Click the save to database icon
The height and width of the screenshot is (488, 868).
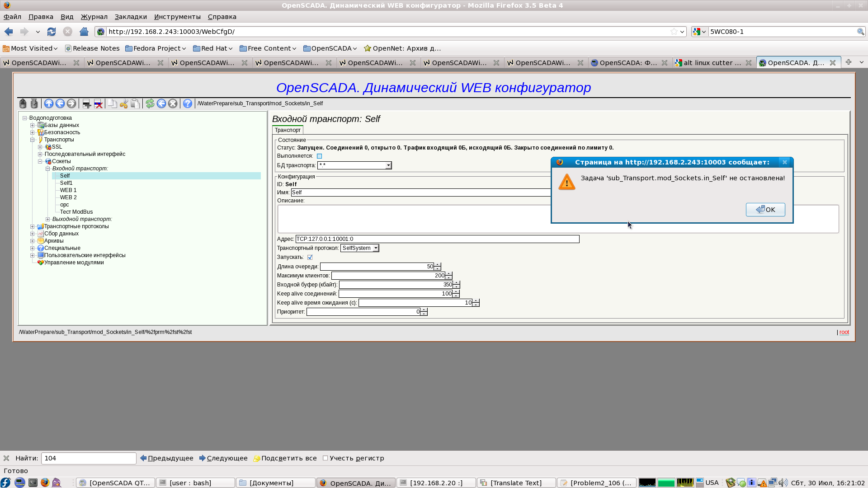[x=34, y=103]
